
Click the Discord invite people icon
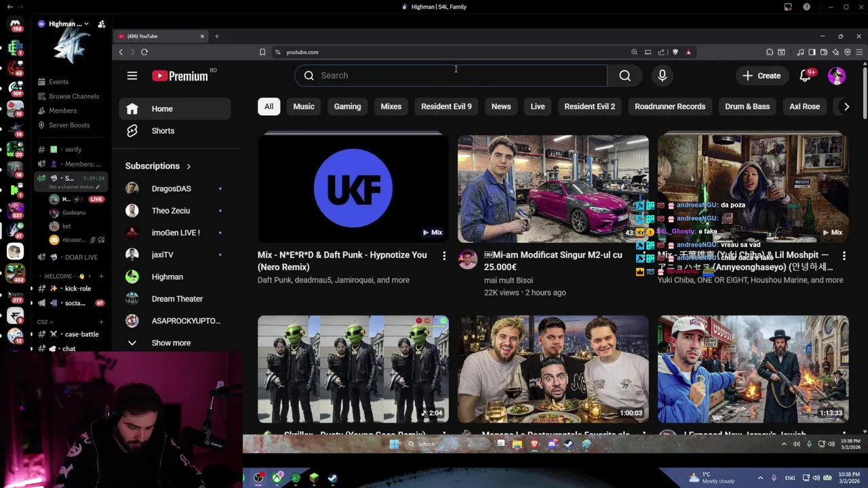(102, 24)
